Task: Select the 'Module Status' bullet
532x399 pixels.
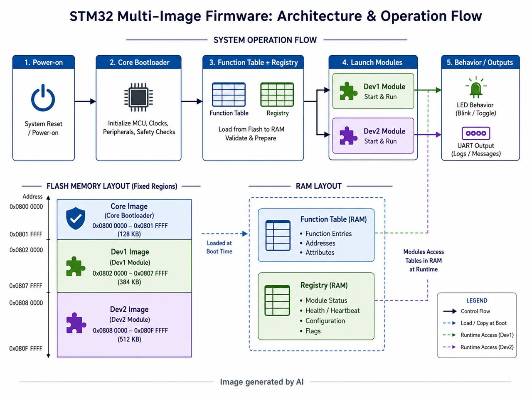Action: point(323,300)
